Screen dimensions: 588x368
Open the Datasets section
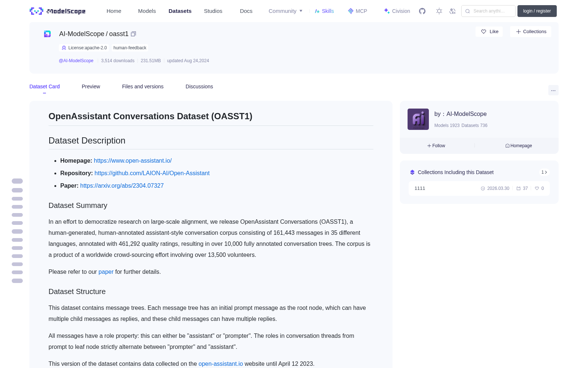pyautogui.click(x=180, y=11)
